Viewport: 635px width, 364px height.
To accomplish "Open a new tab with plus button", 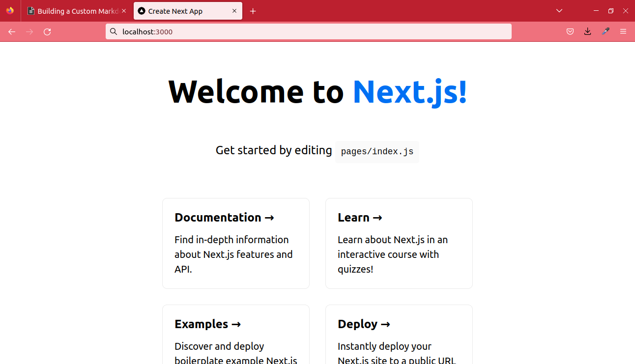I will tap(253, 11).
